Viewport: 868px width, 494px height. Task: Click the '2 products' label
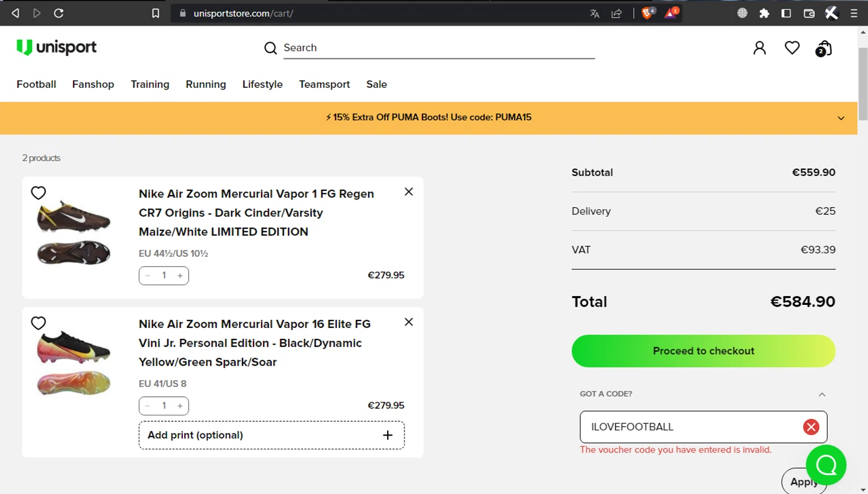tap(41, 158)
